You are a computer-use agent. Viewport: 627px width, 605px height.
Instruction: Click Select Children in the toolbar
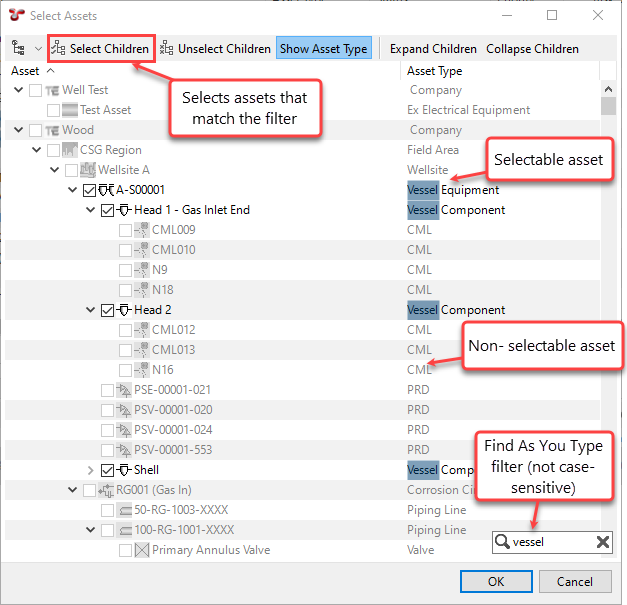click(100, 48)
